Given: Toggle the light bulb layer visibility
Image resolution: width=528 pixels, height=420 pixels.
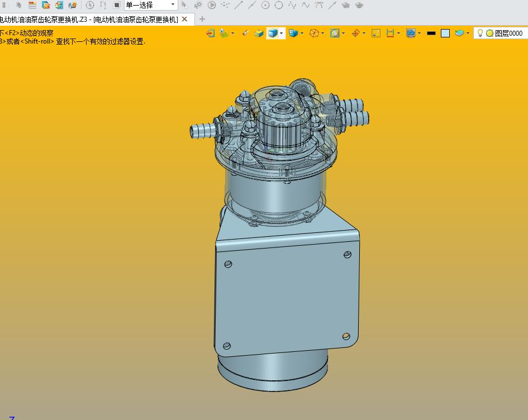Looking at the screenshot, I should tap(480, 33).
